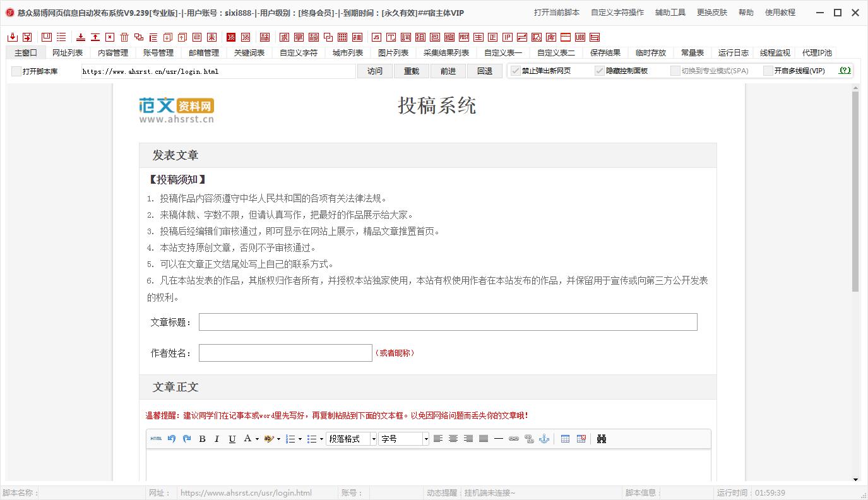This screenshot has height=500, width=868.
Task: Click the 词 toolbar icon
Action: coord(405,37)
